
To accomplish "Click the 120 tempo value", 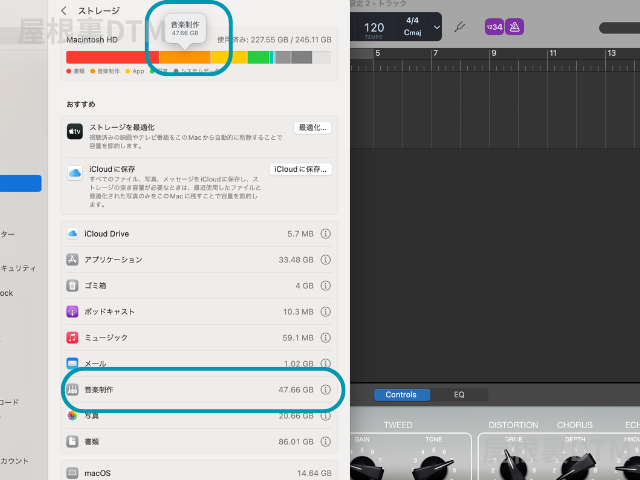I will [374, 27].
